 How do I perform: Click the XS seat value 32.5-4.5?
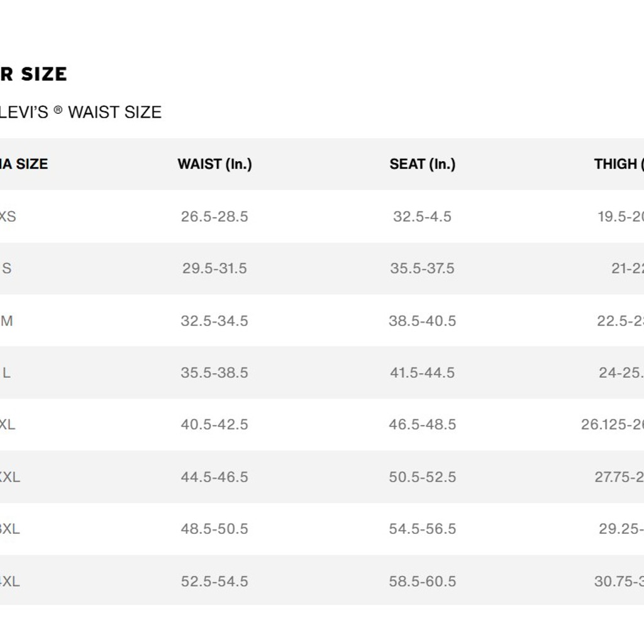[x=422, y=216]
